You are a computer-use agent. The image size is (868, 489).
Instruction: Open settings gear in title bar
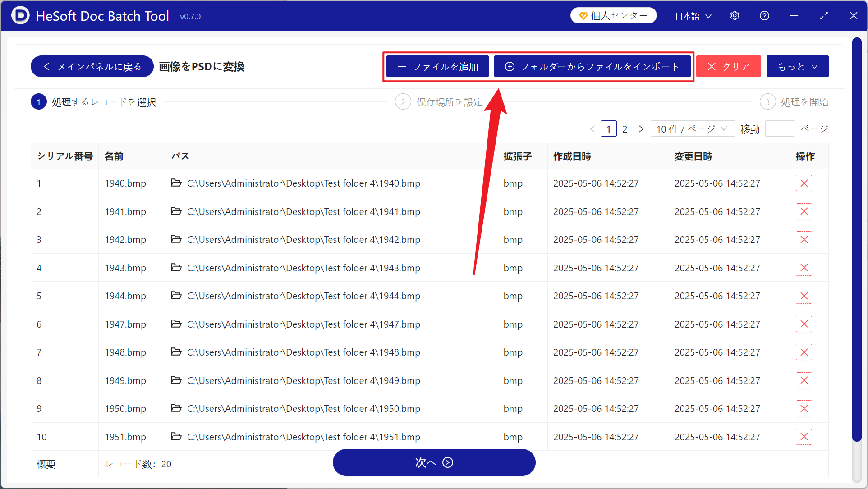(735, 16)
